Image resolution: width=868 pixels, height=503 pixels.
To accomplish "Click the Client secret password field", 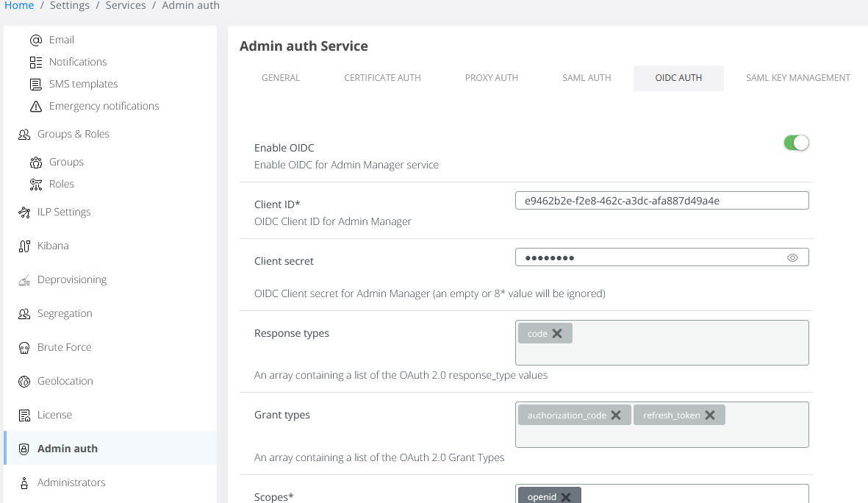I will pos(662,257).
